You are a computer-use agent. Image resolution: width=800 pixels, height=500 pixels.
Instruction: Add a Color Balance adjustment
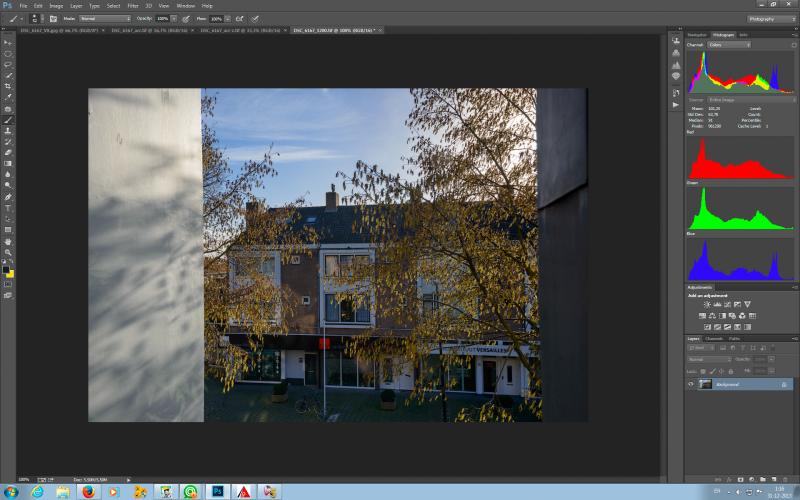pyautogui.click(x=712, y=316)
